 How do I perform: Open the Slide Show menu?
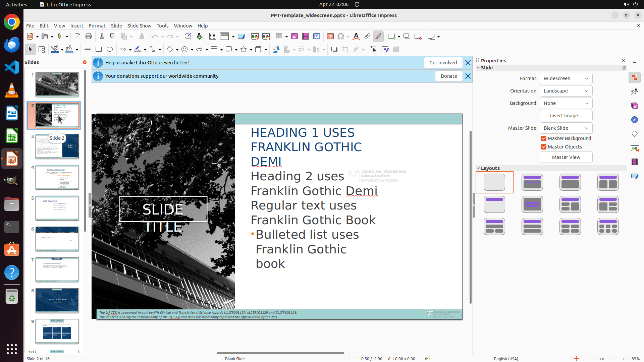139,26
